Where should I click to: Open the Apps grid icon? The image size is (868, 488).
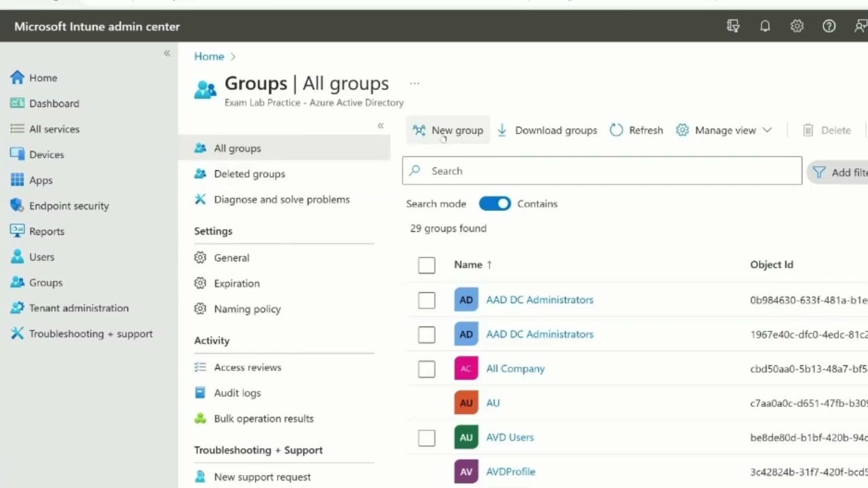click(17, 180)
